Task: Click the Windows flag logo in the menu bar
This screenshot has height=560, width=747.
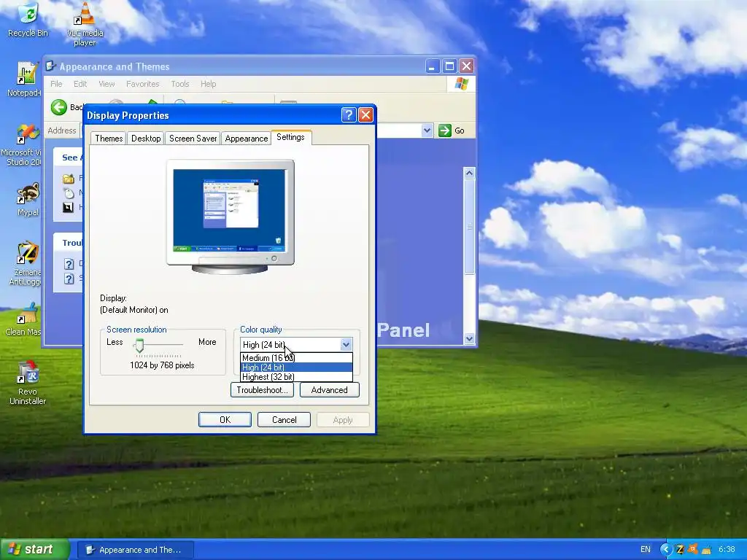Action: 461,84
